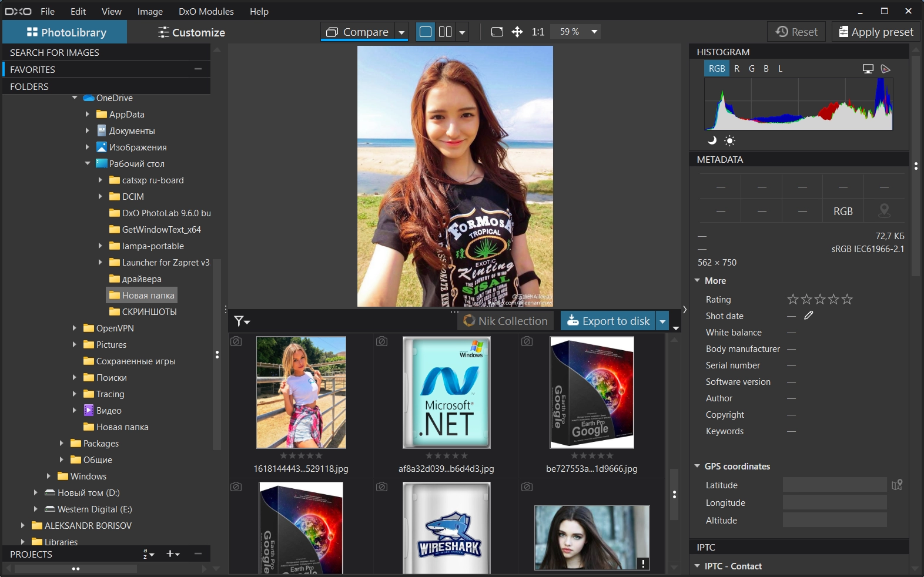Viewport: 924px width, 577px height.
Task: Click the shadow clipping moon icon
Action: (x=712, y=140)
